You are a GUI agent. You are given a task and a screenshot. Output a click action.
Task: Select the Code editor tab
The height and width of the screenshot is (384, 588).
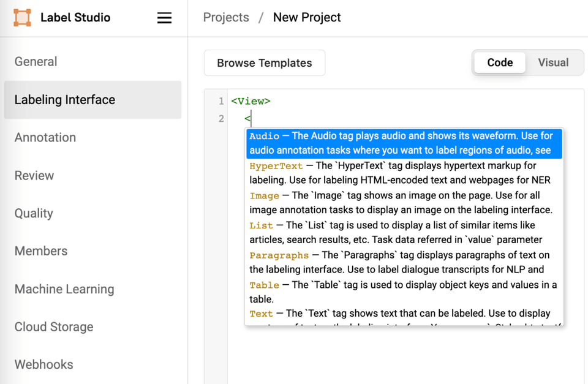pyautogui.click(x=500, y=62)
